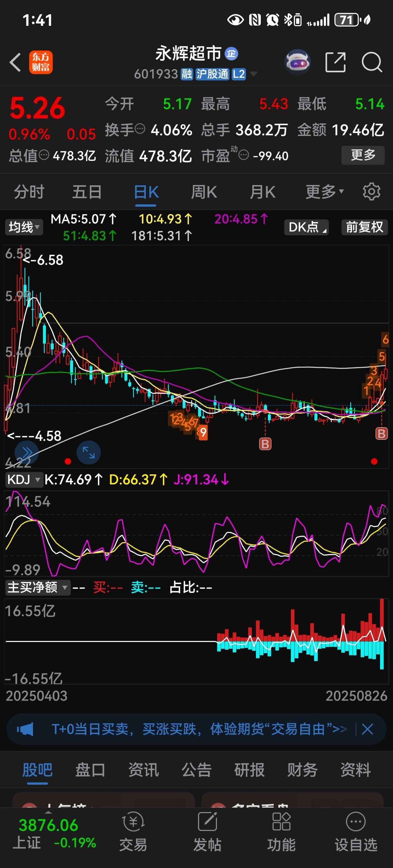Toggle the 前复权 adjustment button
Screen dimensions: 393x868
364,227
